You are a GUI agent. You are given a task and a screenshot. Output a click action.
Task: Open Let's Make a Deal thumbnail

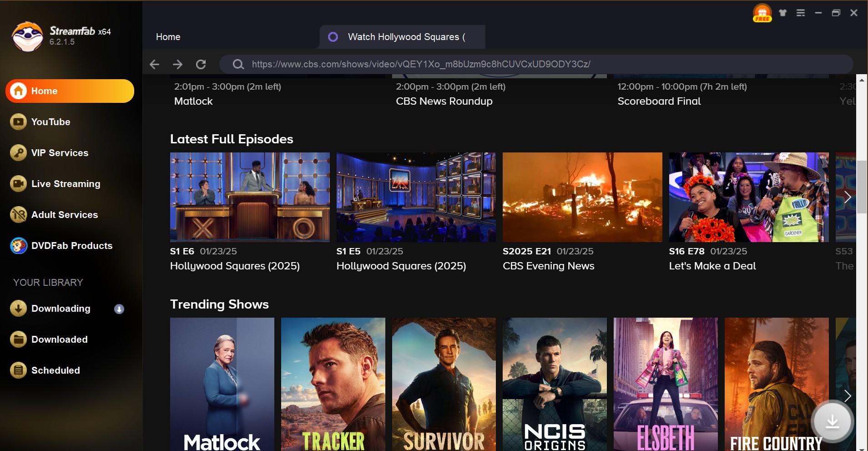(749, 197)
